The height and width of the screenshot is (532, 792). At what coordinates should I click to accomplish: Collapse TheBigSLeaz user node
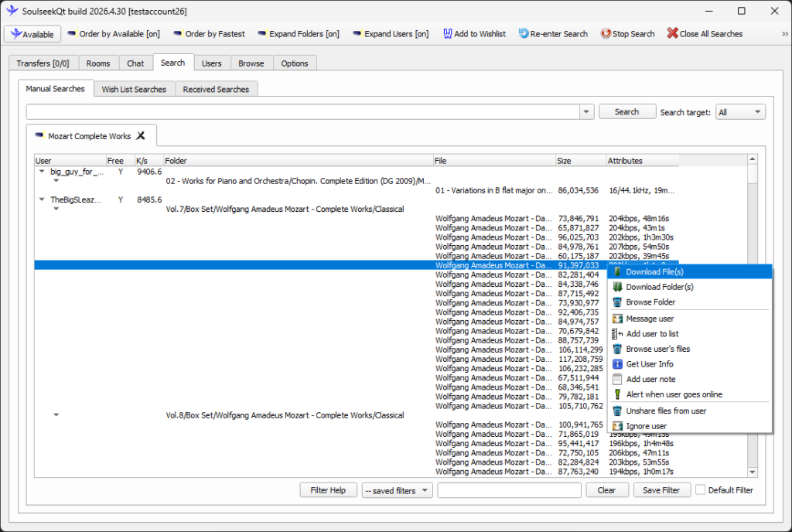coord(42,199)
